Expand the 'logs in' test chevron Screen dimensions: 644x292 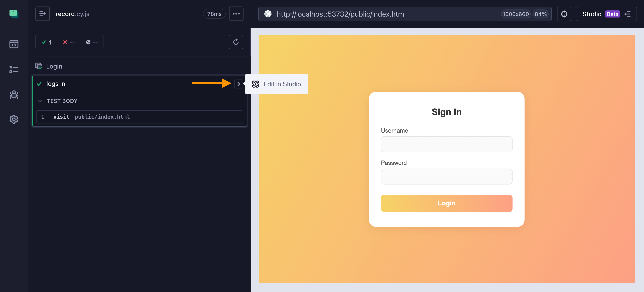point(239,84)
